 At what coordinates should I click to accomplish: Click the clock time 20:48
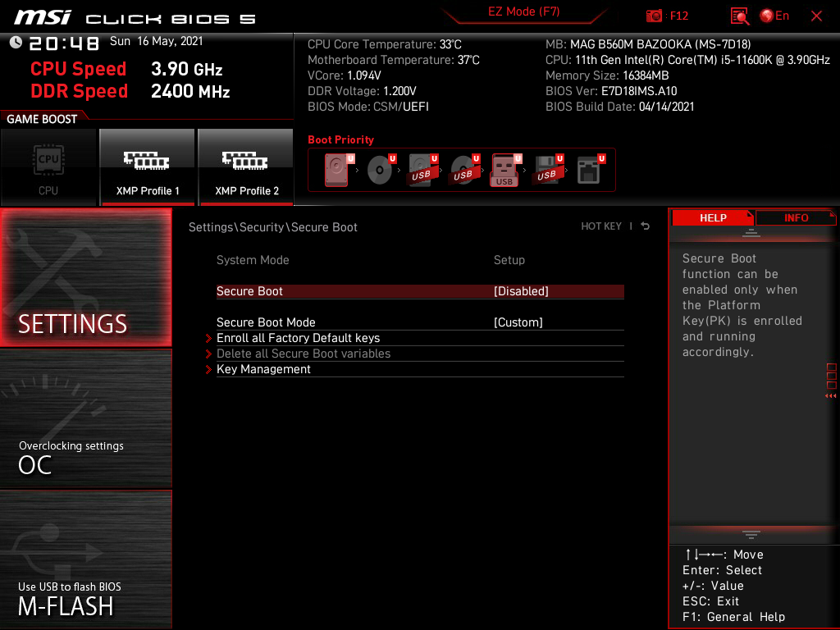pos(64,43)
